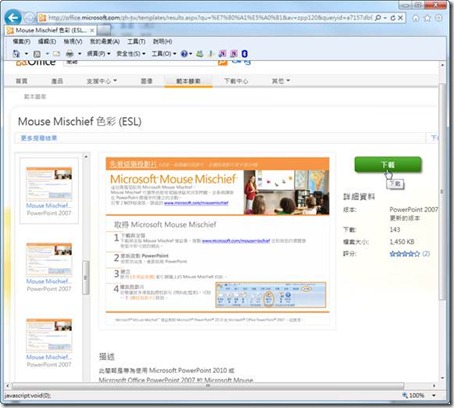
Task: Expand the feeds icon dropdown arrow
Action: [x=47, y=54]
